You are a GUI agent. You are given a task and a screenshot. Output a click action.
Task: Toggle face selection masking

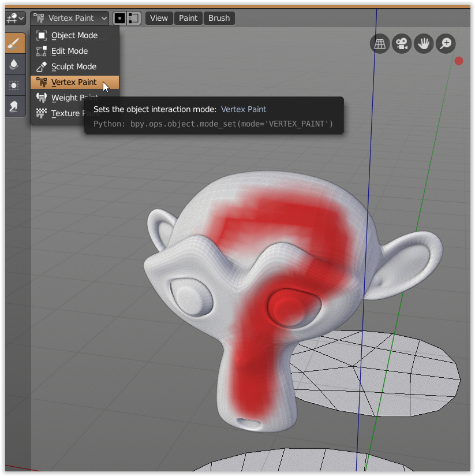click(x=120, y=18)
